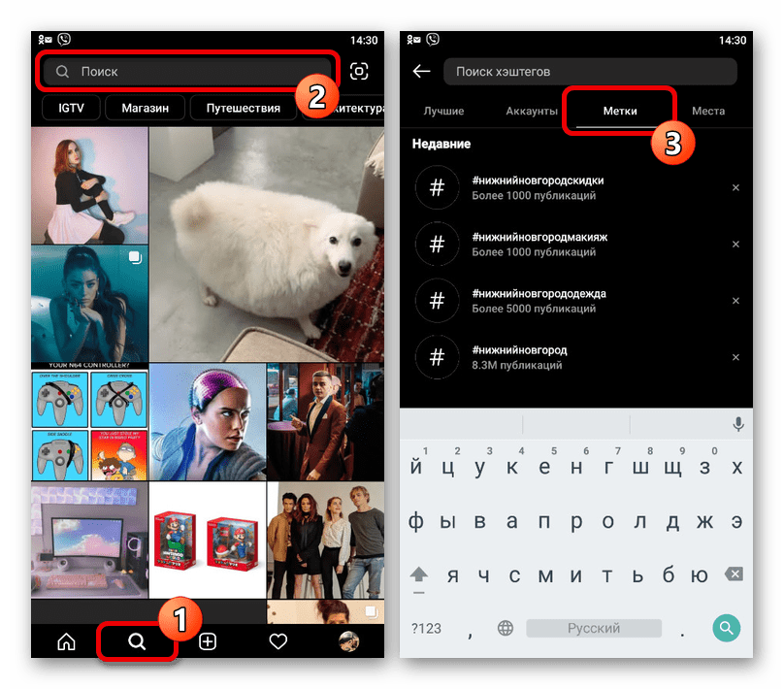784x689 pixels.
Task: Tap the comma key on keyboard
Action: coord(470,634)
